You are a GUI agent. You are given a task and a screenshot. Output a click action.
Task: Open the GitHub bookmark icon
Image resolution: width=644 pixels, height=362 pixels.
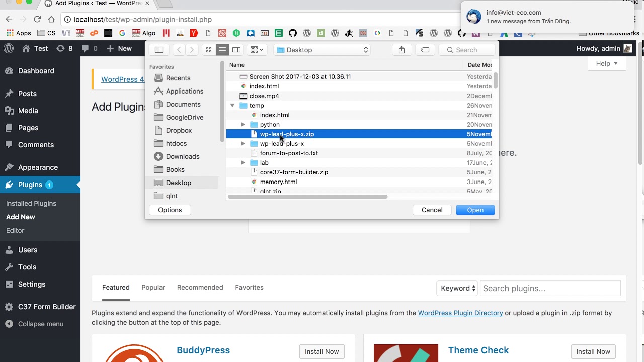pos(293,33)
